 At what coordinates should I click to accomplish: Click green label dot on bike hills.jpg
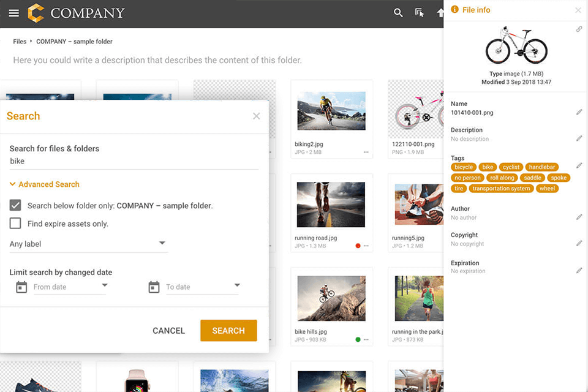358,339
